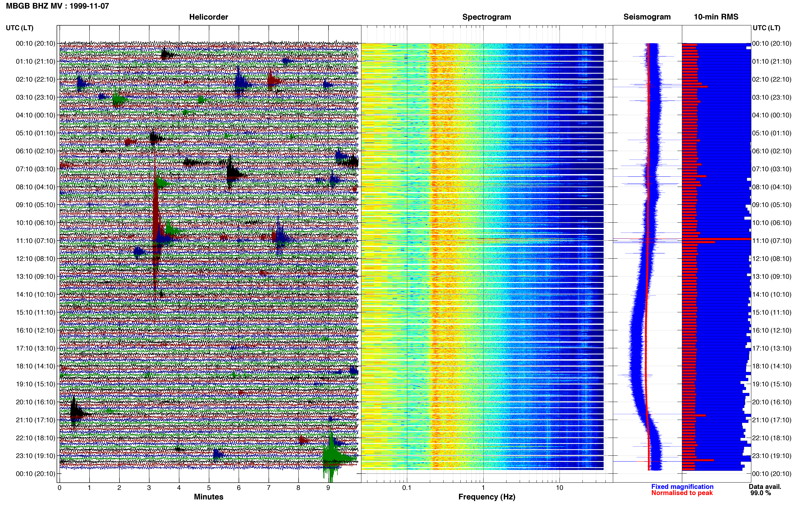Image resolution: width=812 pixels, height=508 pixels.
Task: Click minute tick label '5' on helicorder axis
Action: point(209,488)
